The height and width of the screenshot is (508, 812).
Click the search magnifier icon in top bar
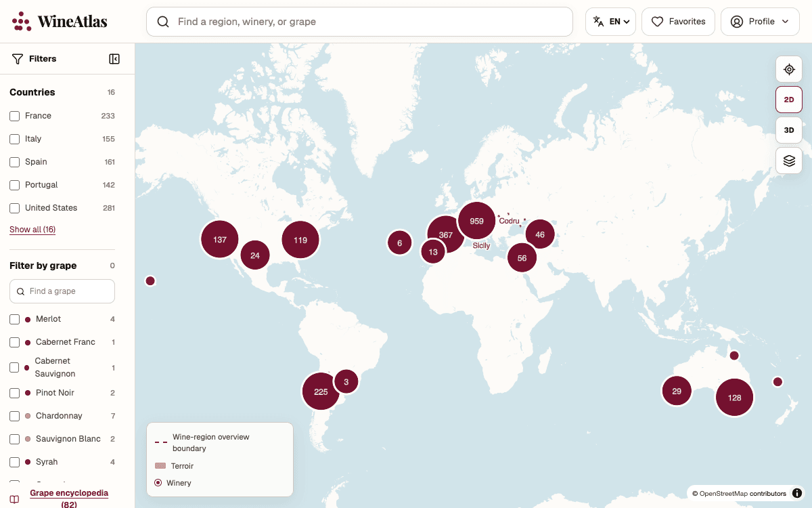pos(163,22)
